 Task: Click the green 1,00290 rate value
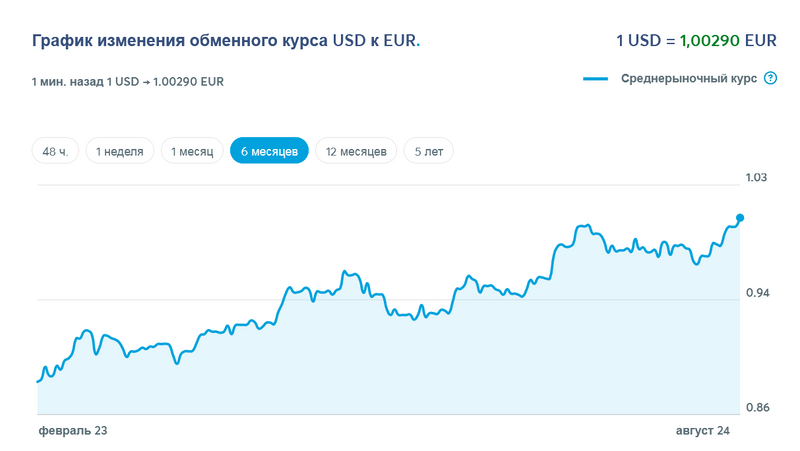coord(708,41)
